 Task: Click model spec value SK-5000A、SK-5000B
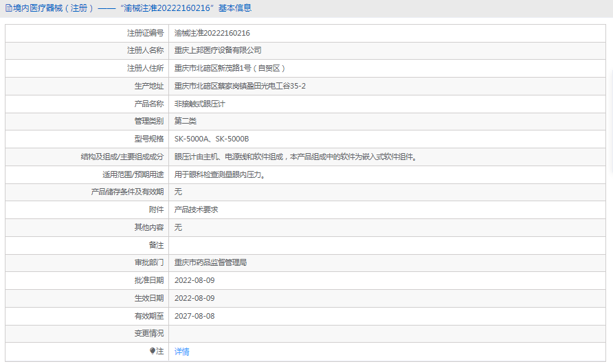click(212, 139)
